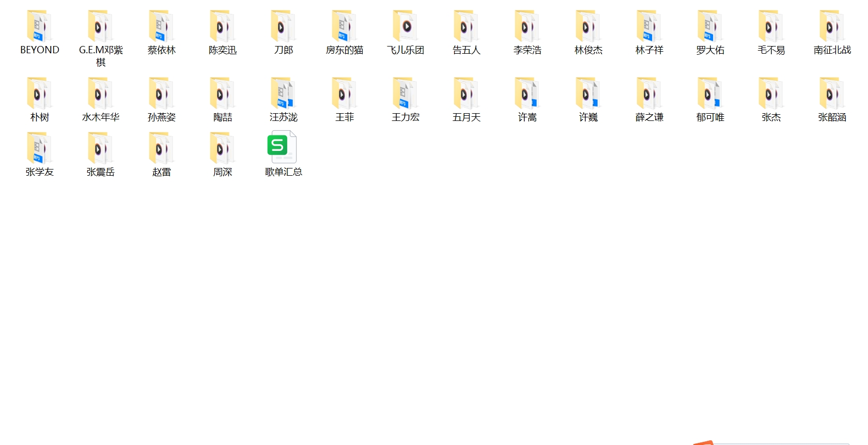This screenshot has height=445, width=868.
Task: Click the 蔡依林 folder icon
Action: (162, 26)
